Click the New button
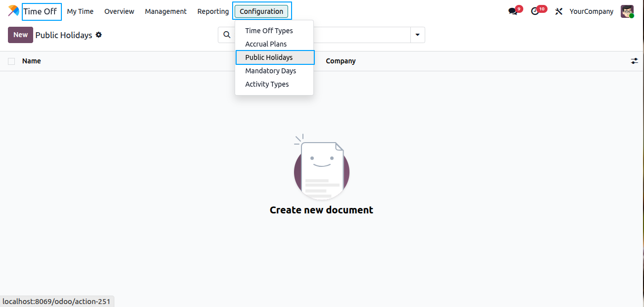The height and width of the screenshot is (307, 644). (20, 35)
